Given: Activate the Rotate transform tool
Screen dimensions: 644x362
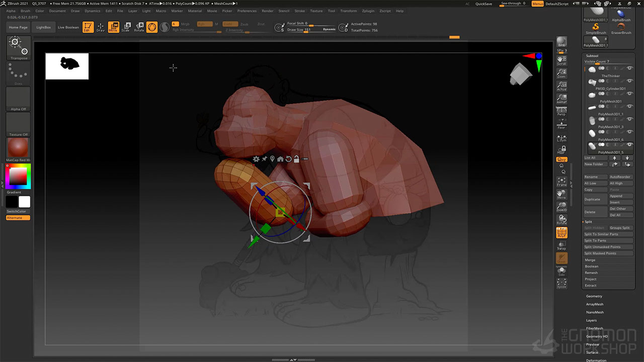Looking at the screenshot, I should coord(139,27).
